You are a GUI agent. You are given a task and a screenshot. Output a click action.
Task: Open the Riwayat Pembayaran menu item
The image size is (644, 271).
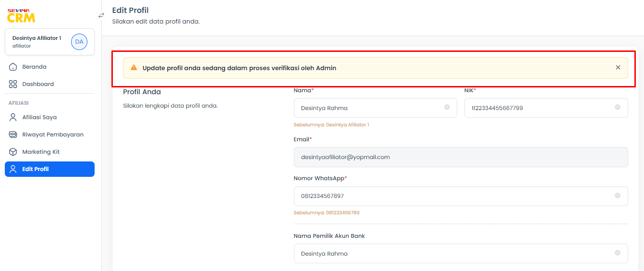(49, 135)
